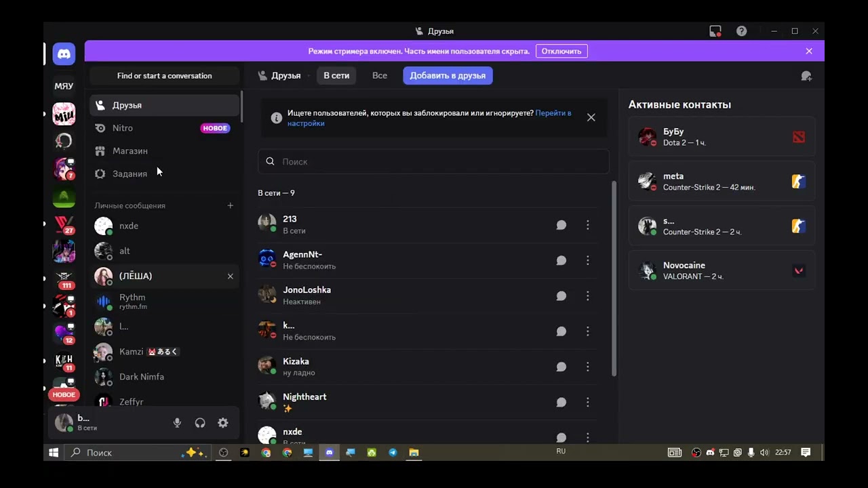Viewport: 868px width, 488px height.
Task: Open the Nitro page
Action: point(165,128)
